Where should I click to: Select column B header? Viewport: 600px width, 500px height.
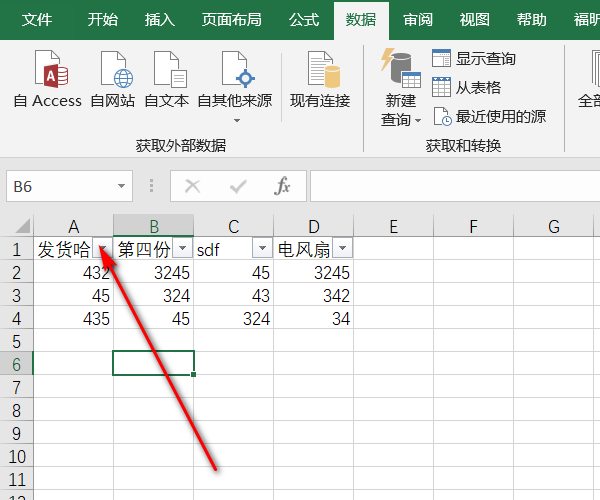(154, 226)
